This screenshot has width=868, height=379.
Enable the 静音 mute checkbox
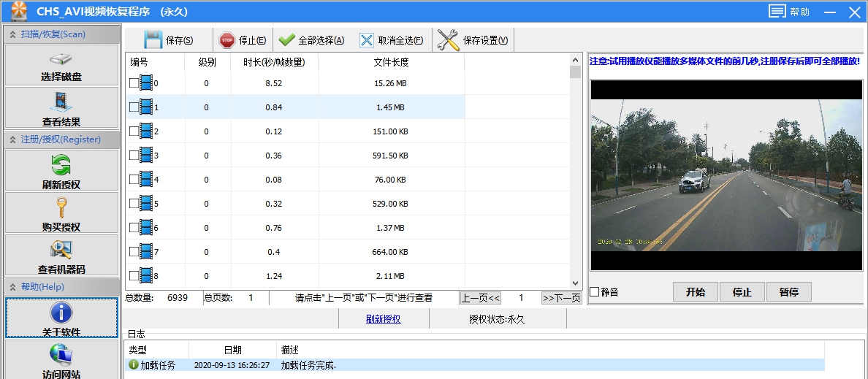point(595,292)
